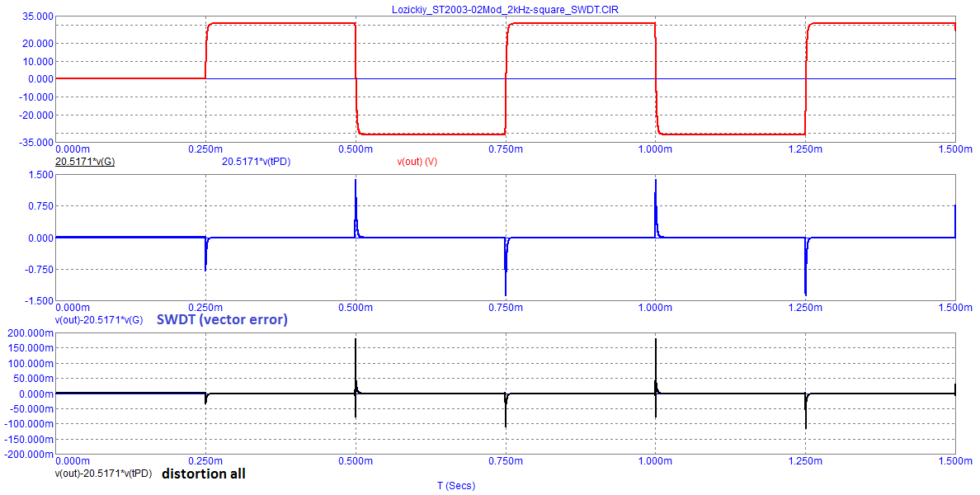Select the underlined 20.5171*v(G) trace label
This screenshot has width=980, height=495.
(85, 162)
